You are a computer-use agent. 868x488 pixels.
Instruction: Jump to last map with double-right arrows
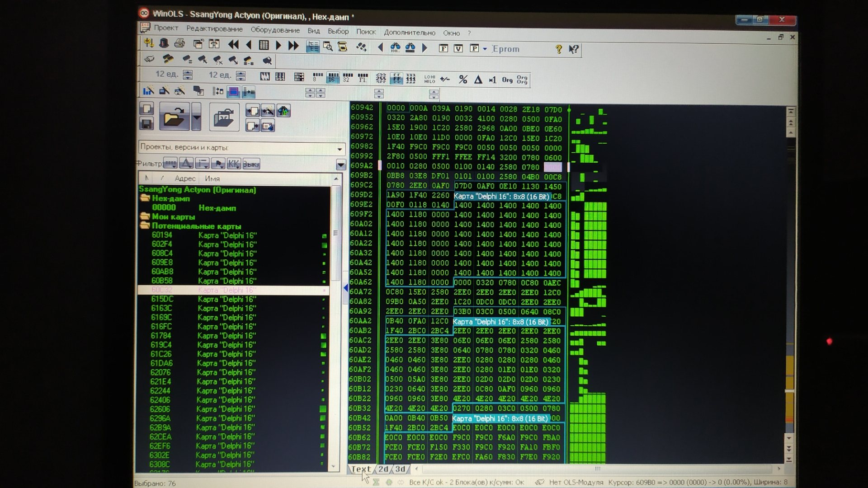[x=293, y=46]
